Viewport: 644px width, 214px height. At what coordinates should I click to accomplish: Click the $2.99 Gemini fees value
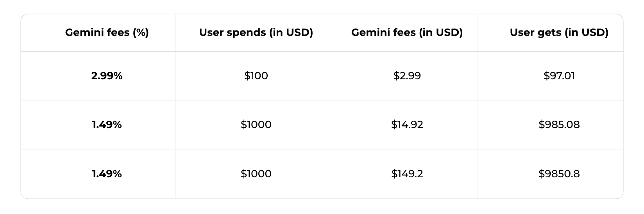(x=407, y=76)
